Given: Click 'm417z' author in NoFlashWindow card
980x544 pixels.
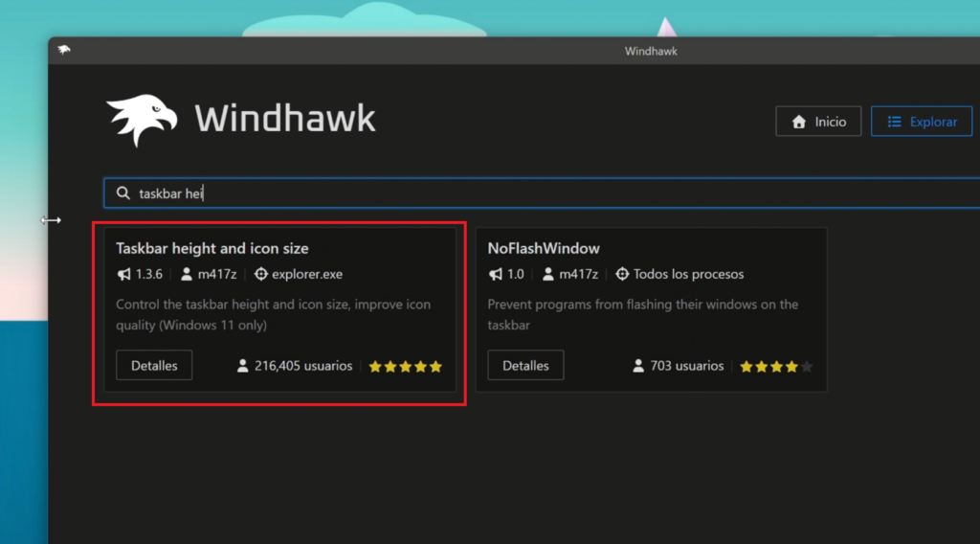Looking at the screenshot, I should pos(578,274).
